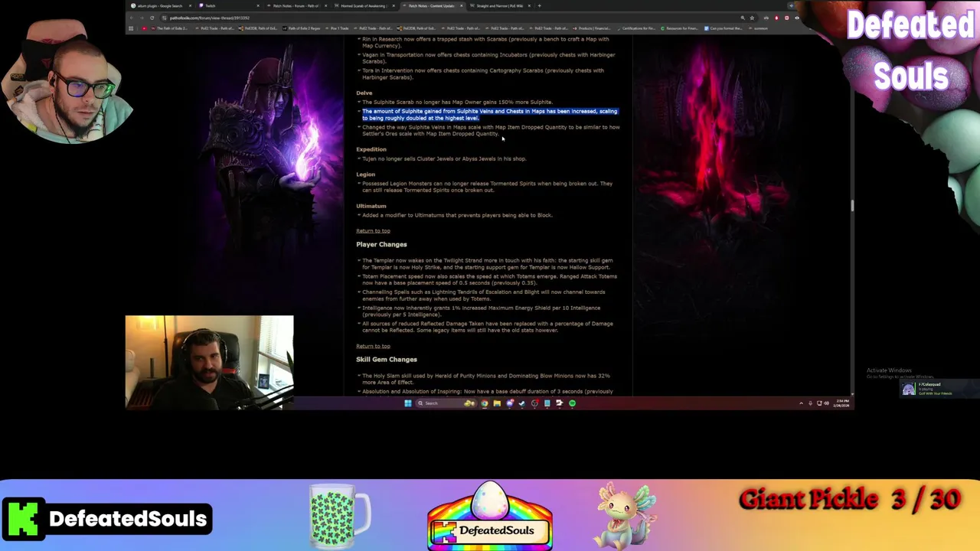Click Return to top link above Skill Gem Changes
The width and height of the screenshot is (980, 551).
(373, 346)
